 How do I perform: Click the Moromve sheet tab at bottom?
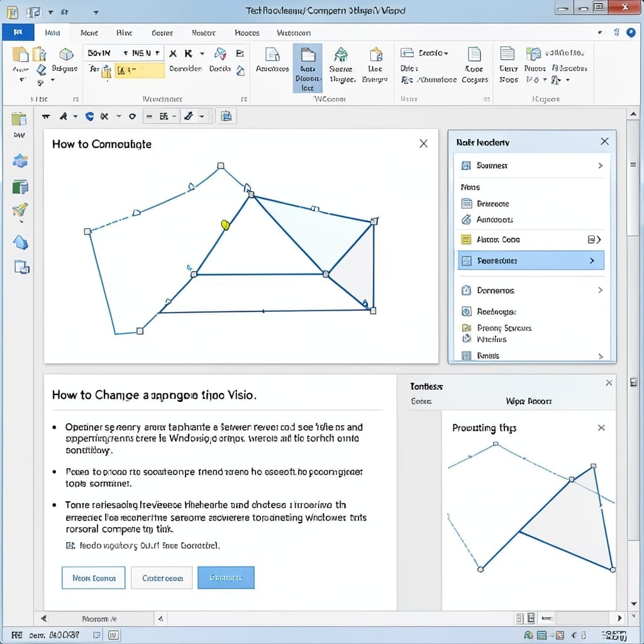click(99, 619)
